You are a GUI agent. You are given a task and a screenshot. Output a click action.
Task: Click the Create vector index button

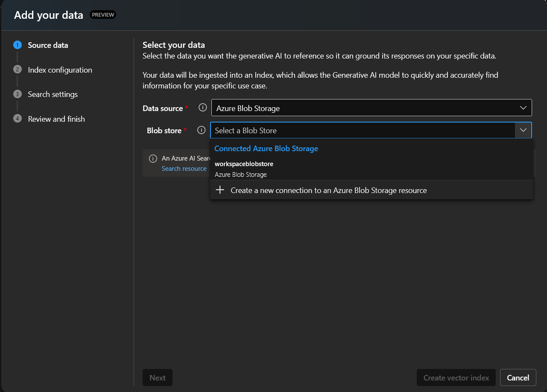tap(456, 377)
